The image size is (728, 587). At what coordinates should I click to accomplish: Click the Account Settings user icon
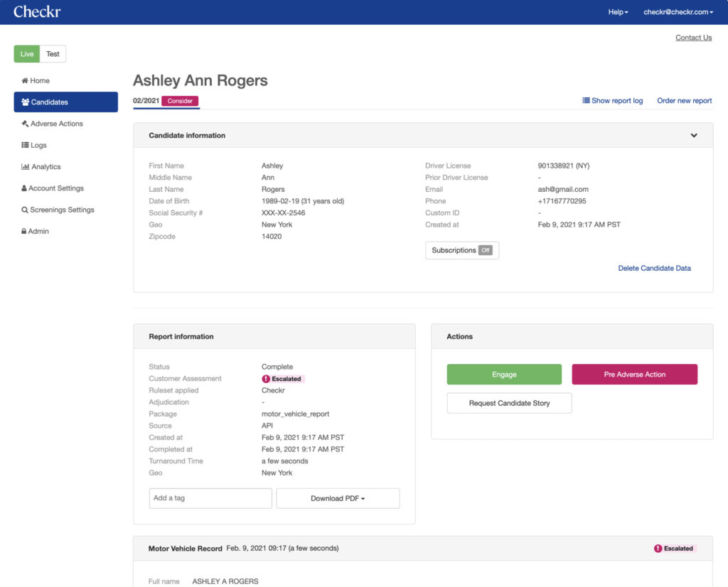(24, 188)
